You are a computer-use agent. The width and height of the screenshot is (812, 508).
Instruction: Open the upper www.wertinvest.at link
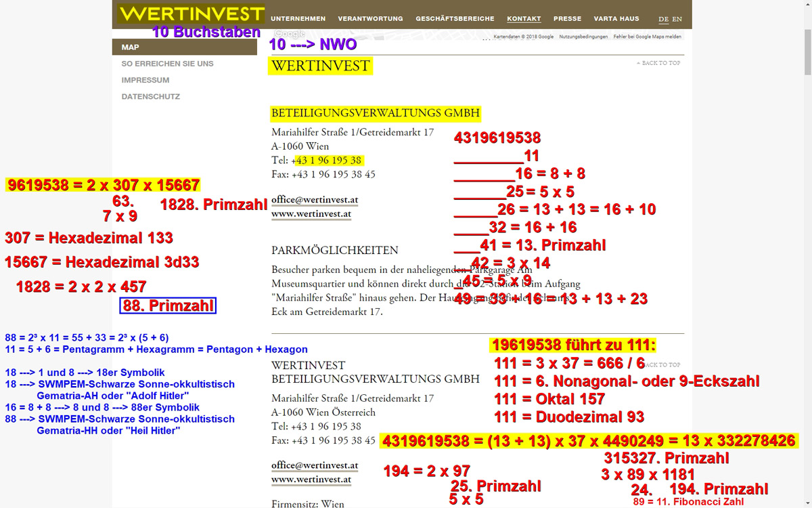click(311, 214)
